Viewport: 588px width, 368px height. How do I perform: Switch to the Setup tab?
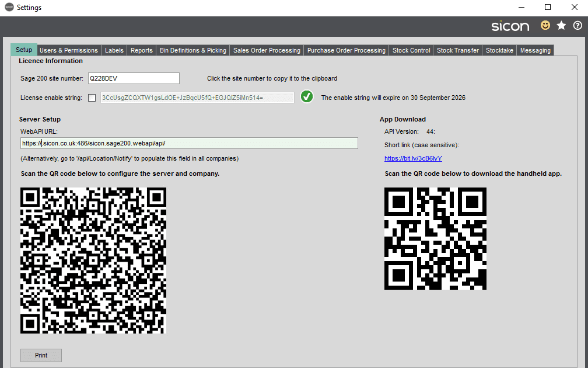(23, 50)
